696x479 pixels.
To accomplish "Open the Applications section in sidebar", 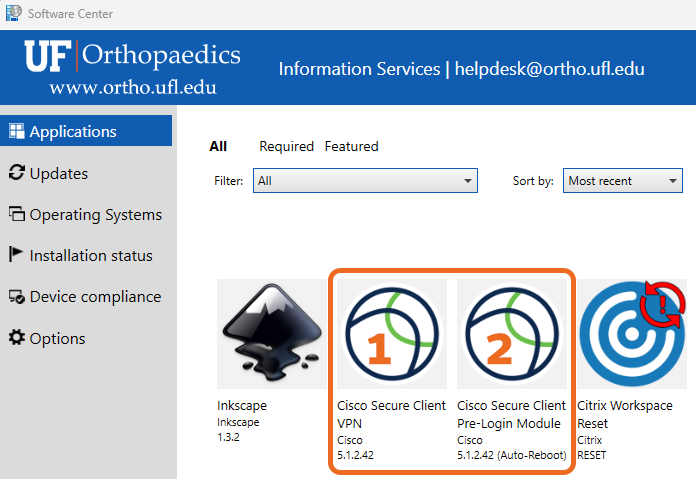I will click(x=86, y=131).
